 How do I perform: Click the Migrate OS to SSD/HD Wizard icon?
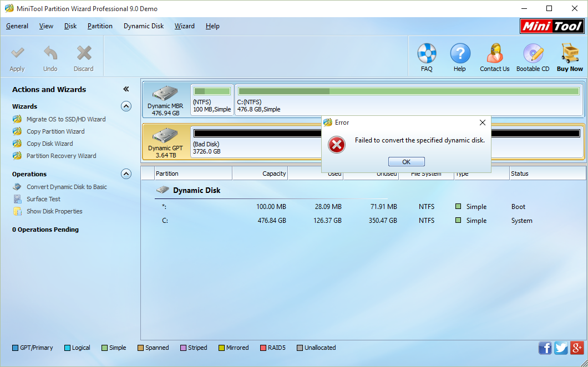coord(17,119)
